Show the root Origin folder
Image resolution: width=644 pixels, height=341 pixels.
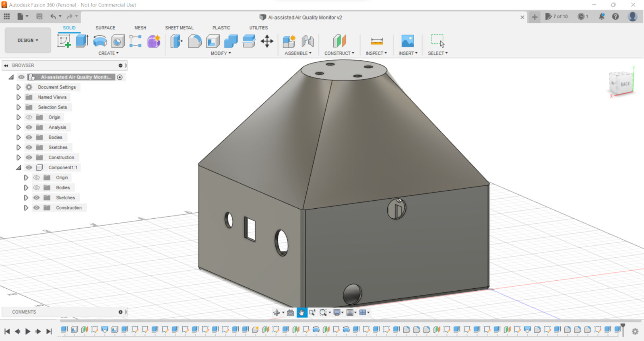[x=29, y=117]
